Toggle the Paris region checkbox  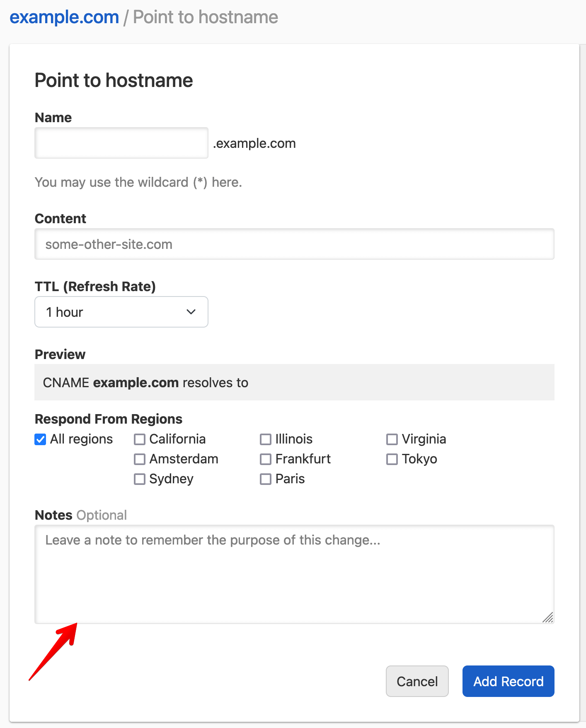[x=266, y=479]
